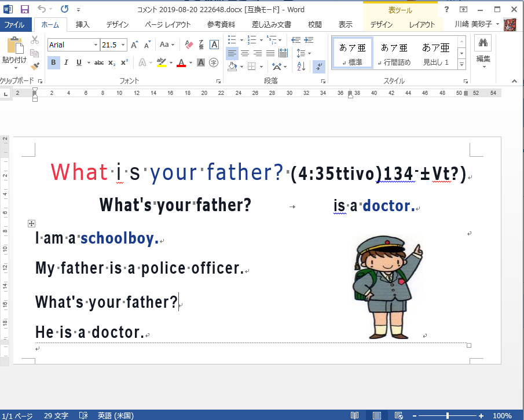Click 川崎 美砂子 account name

(473, 24)
